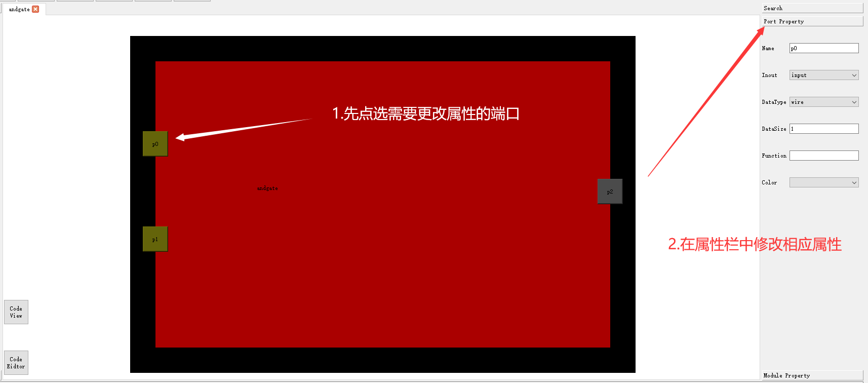Select output port p2

(610, 191)
